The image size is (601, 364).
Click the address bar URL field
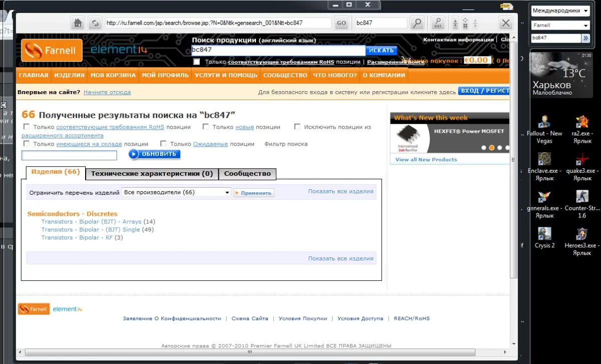pos(218,23)
